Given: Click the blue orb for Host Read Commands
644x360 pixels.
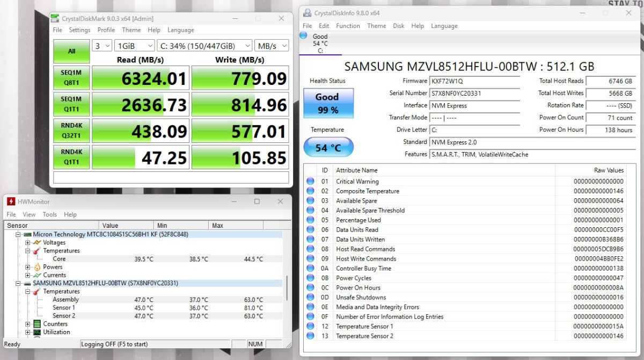Looking at the screenshot, I should click(310, 249).
